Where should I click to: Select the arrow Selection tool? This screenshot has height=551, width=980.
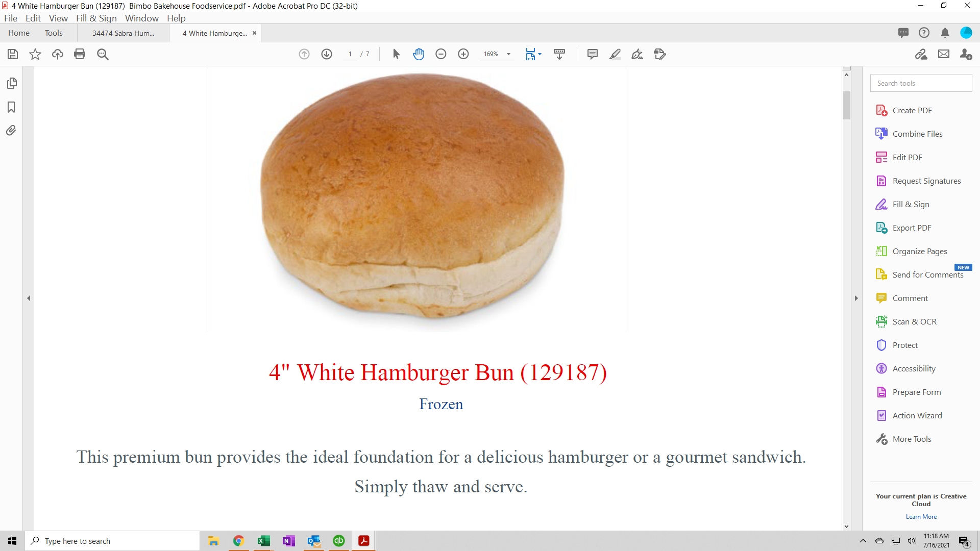click(396, 54)
